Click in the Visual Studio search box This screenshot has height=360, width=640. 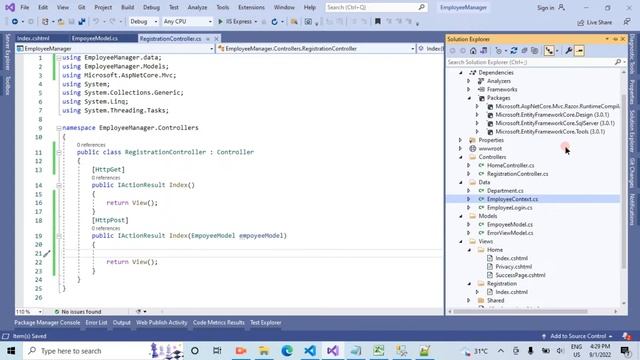click(x=376, y=7)
